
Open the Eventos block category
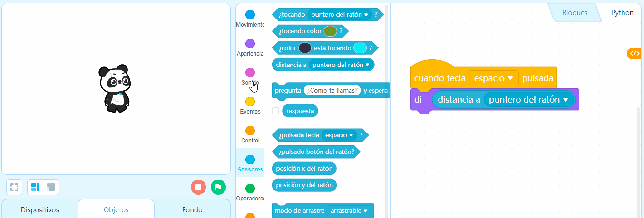(x=250, y=106)
